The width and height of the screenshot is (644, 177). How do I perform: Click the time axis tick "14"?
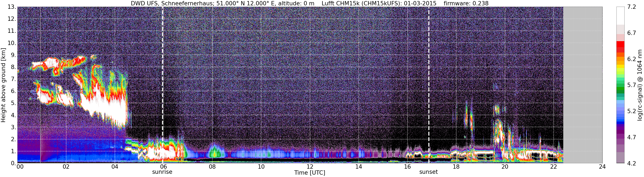click(358, 167)
